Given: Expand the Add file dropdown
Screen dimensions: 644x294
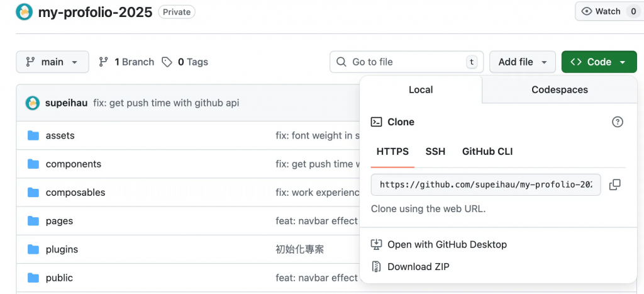Looking at the screenshot, I should (x=522, y=62).
